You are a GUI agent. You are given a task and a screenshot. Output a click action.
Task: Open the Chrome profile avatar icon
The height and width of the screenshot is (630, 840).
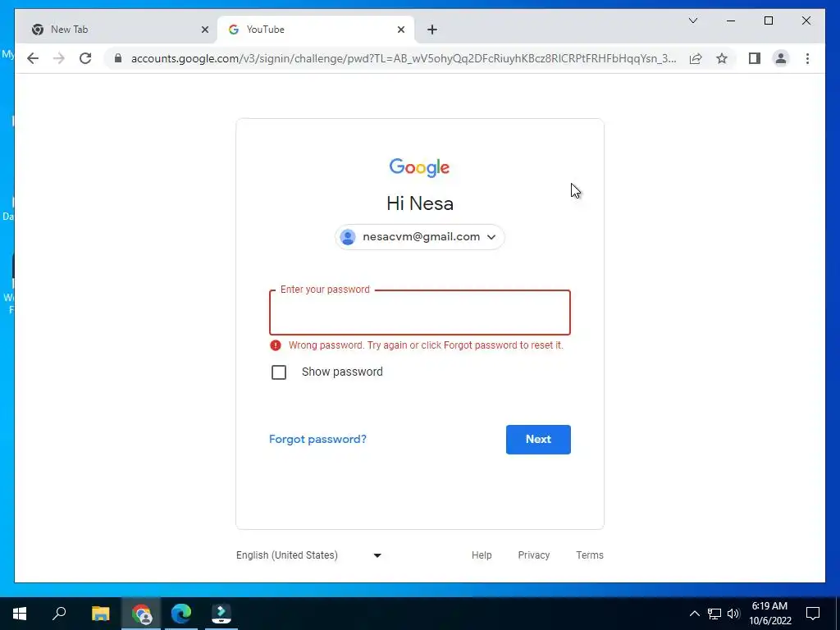781,58
